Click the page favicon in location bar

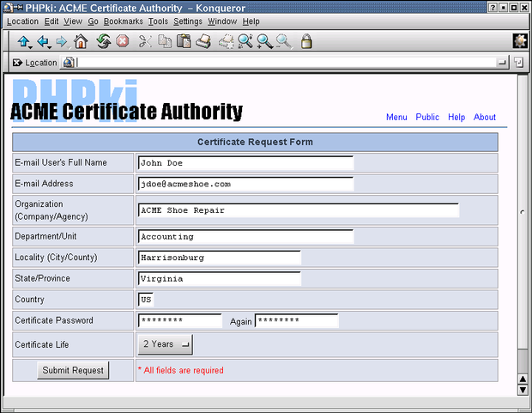(69, 63)
